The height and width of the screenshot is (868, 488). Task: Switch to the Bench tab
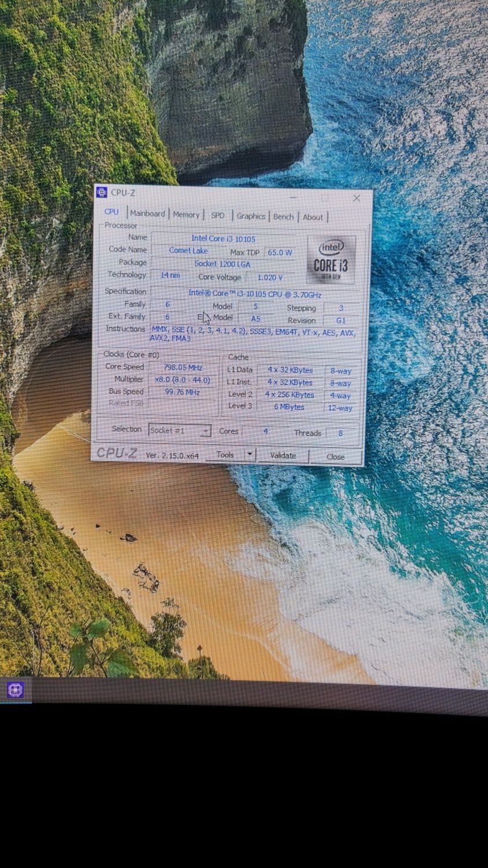(283, 216)
